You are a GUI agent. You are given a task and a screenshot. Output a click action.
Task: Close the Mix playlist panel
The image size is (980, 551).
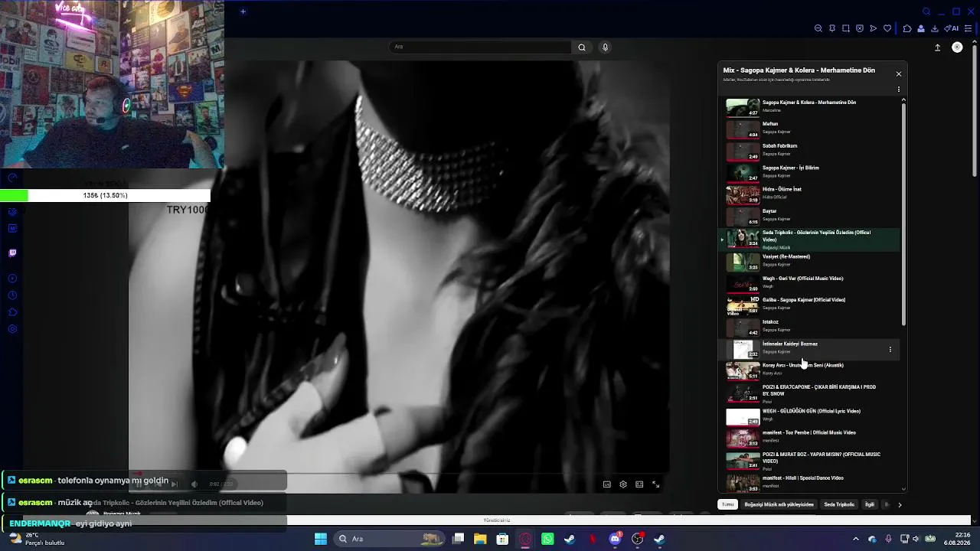[x=899, y=74]
